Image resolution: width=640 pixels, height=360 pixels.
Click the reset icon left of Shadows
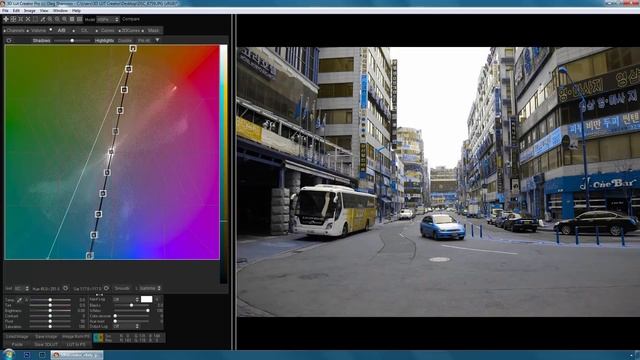(9, 40)
